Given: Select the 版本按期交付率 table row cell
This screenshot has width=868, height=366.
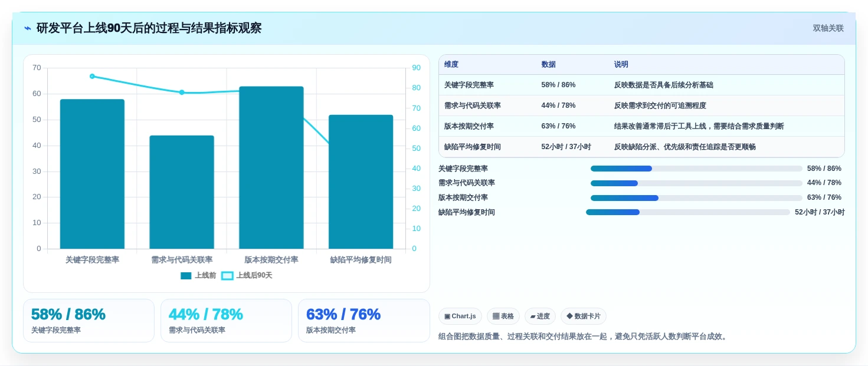Looking at the screenshot, I should (x=469, y=126).
